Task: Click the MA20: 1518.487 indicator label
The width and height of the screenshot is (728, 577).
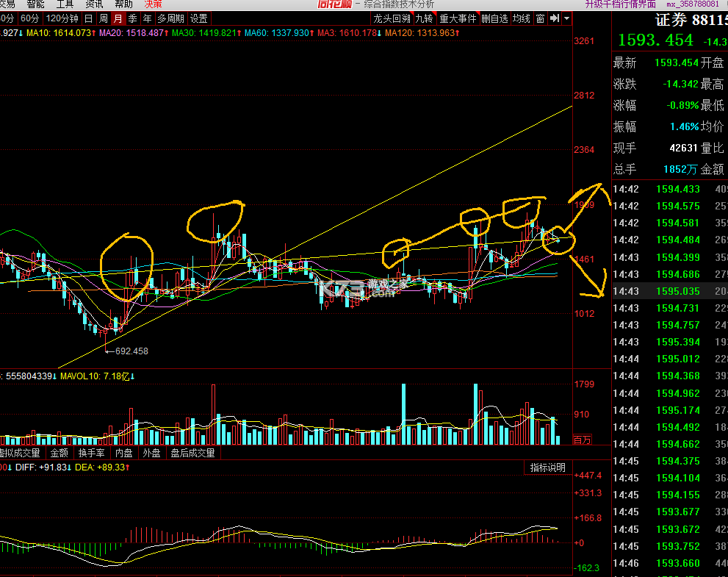Action: [x=134, y=33]
